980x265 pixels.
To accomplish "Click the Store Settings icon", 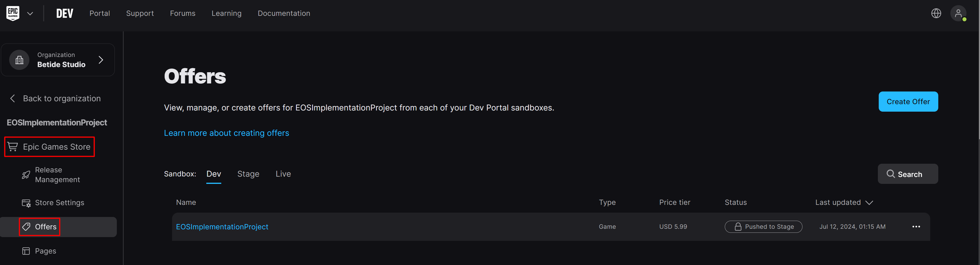I will coord(26,203).
